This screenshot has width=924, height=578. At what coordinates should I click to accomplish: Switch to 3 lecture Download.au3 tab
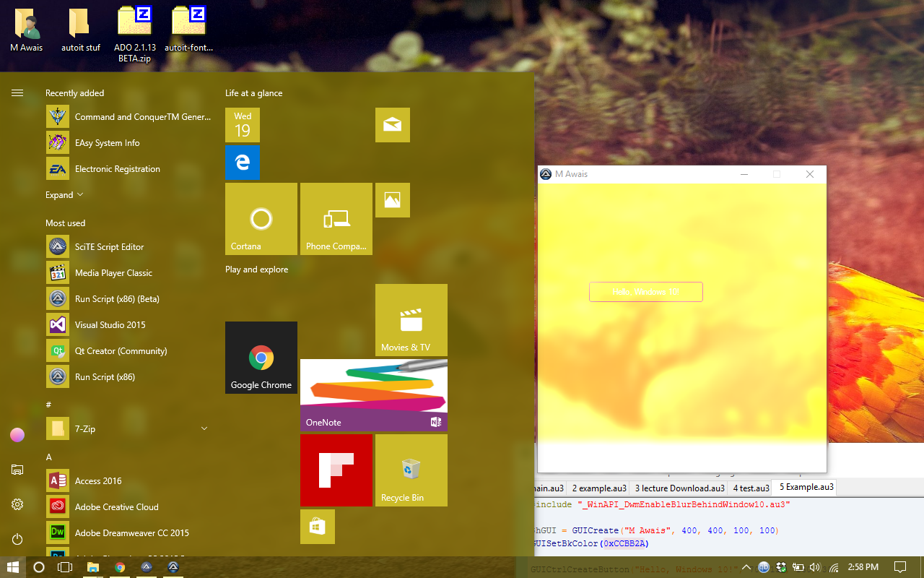coord(679,488)
